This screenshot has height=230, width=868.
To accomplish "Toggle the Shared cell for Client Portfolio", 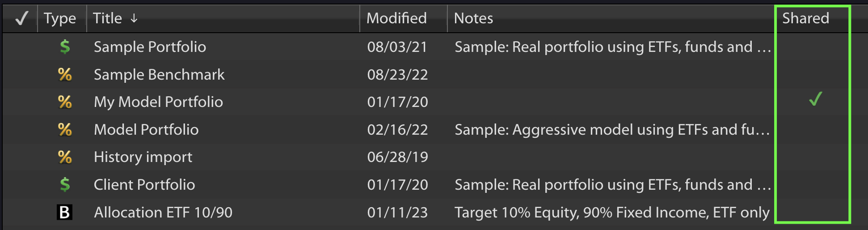I will 813,184.
